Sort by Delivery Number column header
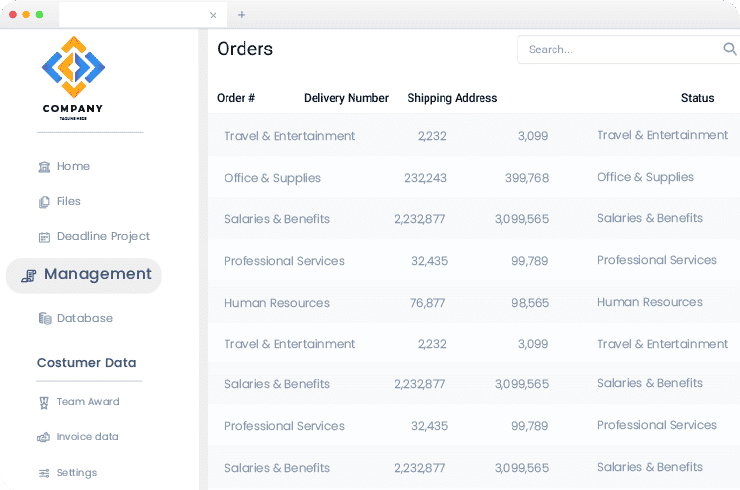Image resolution: width=740 pixels, height=490 pixels. click(x=346, y=98)
